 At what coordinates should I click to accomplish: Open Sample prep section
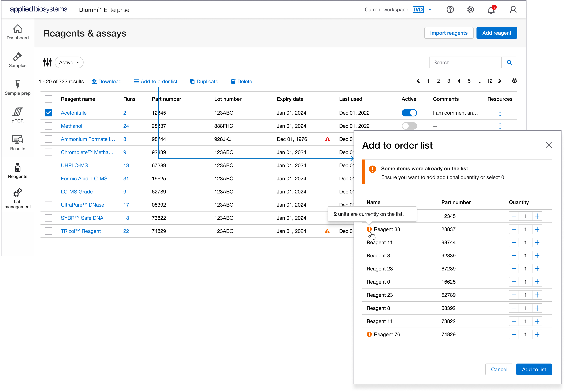tap(18, 88)
